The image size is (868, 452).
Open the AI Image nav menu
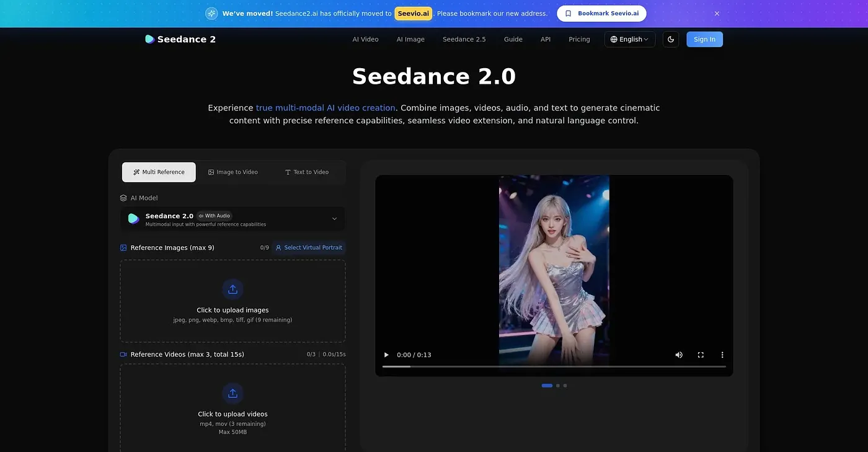click(x=410, y=39)
